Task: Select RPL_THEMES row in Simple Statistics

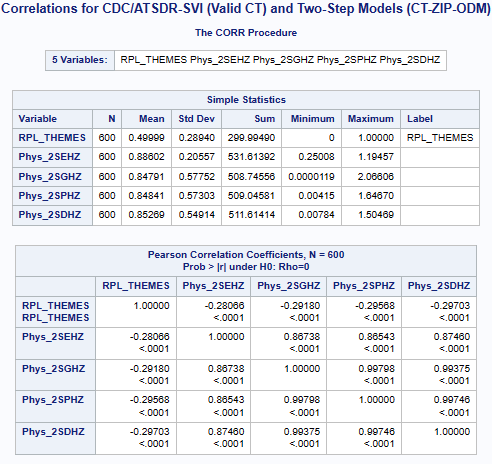Action: (246, 138)
